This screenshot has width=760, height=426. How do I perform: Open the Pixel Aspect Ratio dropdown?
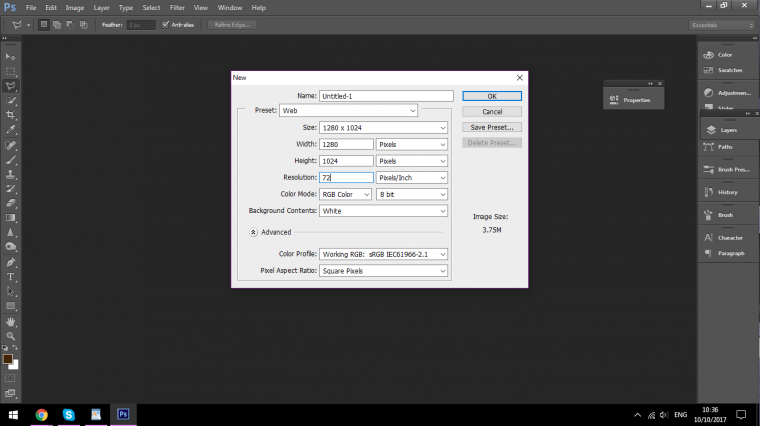383,271
